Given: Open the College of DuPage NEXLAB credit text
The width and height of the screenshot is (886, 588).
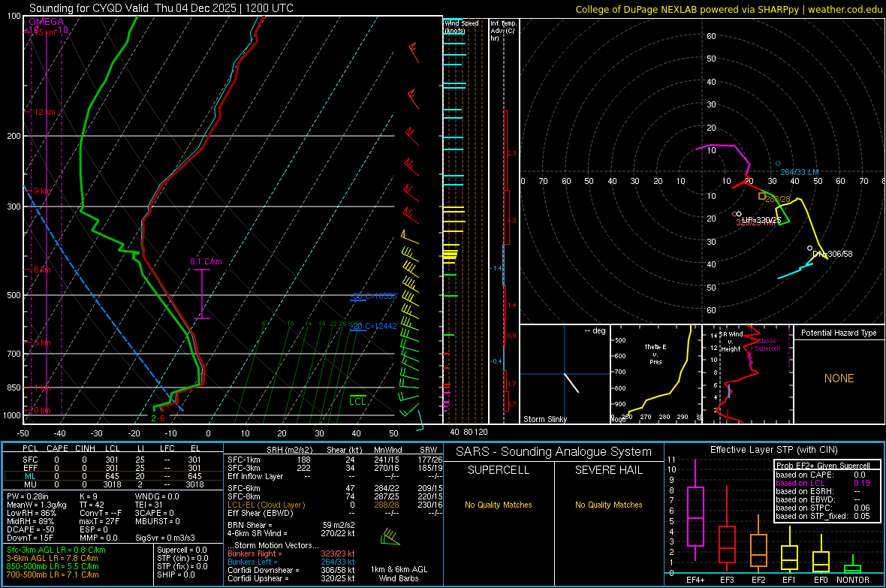Looking at the screenshot, I should pyautogui.click(x=729, y=9).
